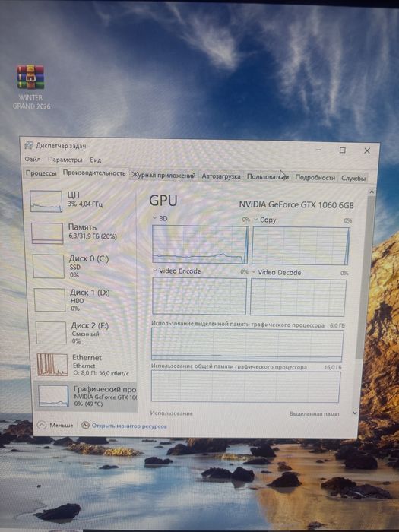Click the scrollbar up arrow
The image size is (399, 532).
point(372,192)
